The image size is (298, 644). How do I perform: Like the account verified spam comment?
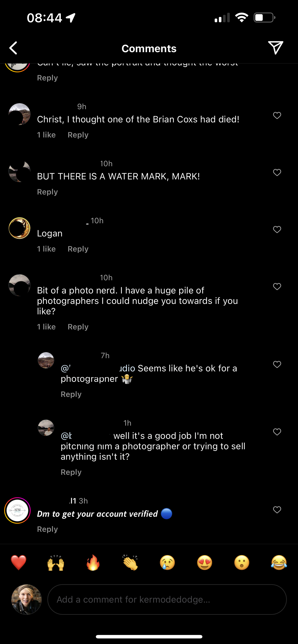pyautogui.click(x=277, y=510)
